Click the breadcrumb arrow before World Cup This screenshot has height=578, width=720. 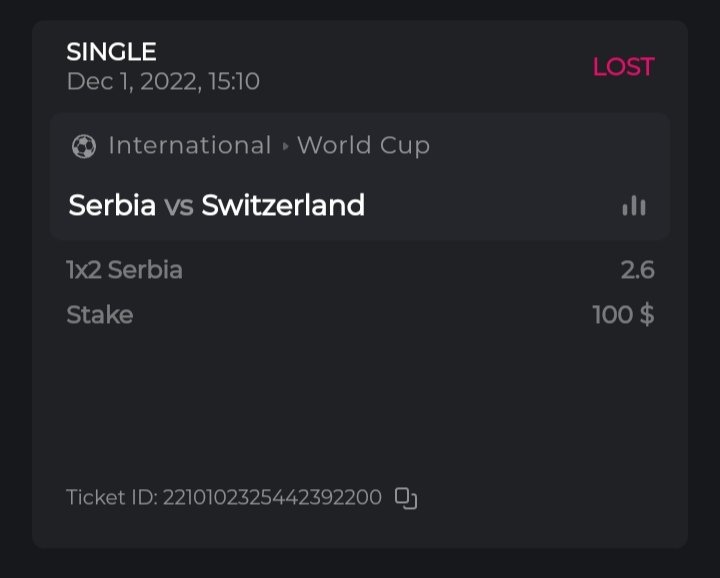[285, 146]
